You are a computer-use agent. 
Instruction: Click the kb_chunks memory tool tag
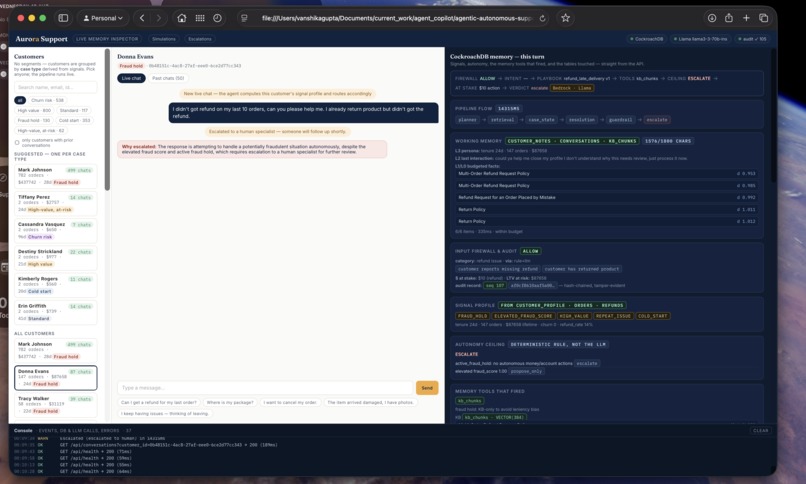point(469,401)
